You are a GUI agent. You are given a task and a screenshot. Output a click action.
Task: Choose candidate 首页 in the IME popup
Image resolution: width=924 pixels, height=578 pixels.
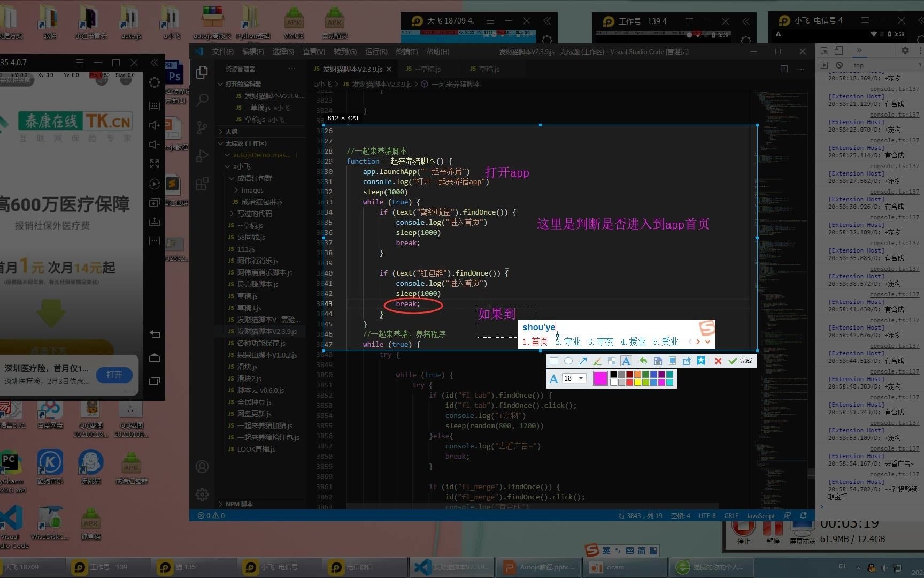click(535, 341)
